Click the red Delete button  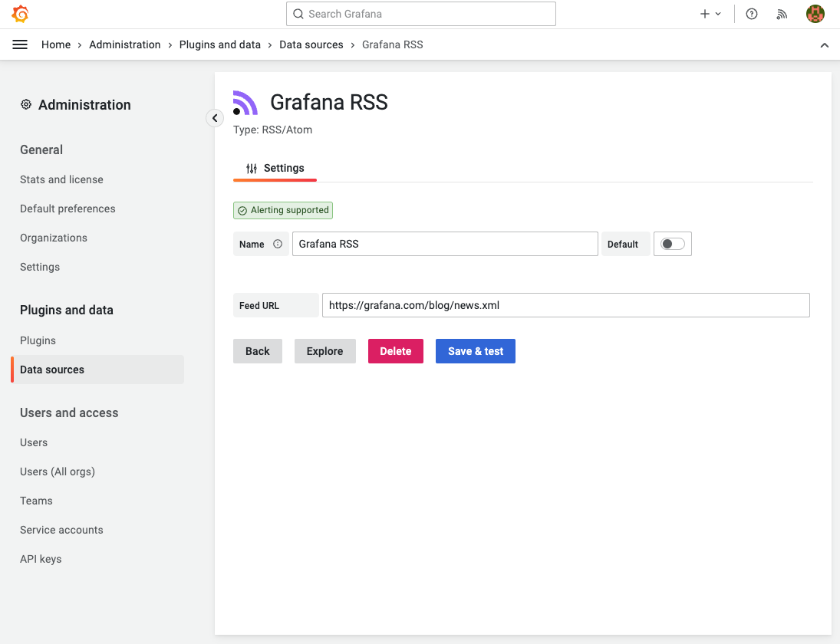coord(396,351)
